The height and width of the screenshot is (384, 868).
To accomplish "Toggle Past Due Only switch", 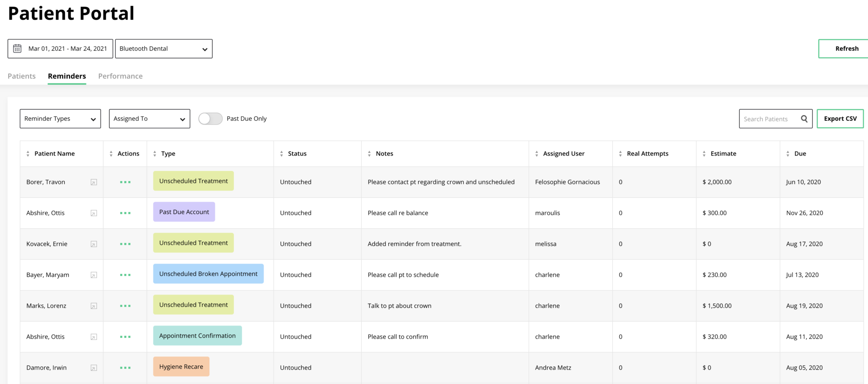I will tap(211, 119).
